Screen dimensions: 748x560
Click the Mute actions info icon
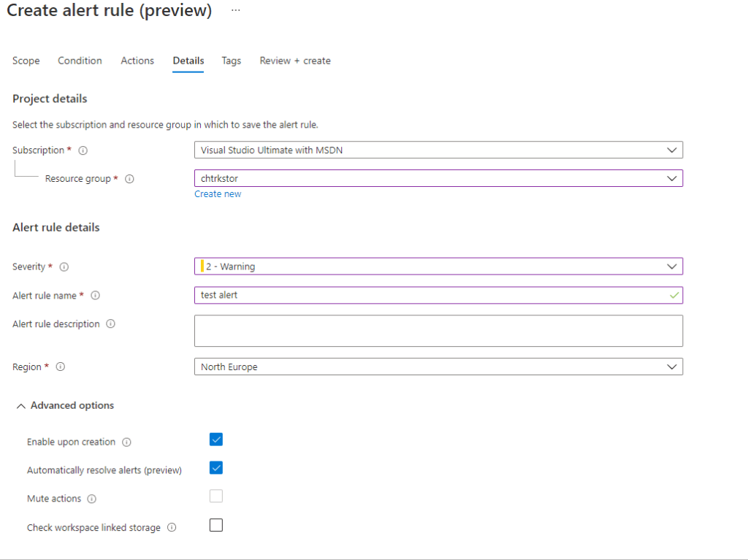91,499
